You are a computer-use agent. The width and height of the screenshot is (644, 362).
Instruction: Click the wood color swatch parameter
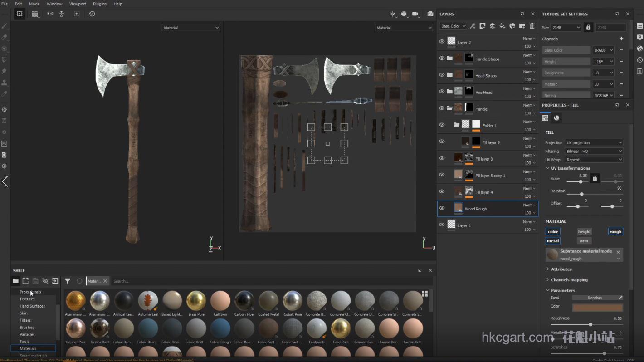(597, 308)
